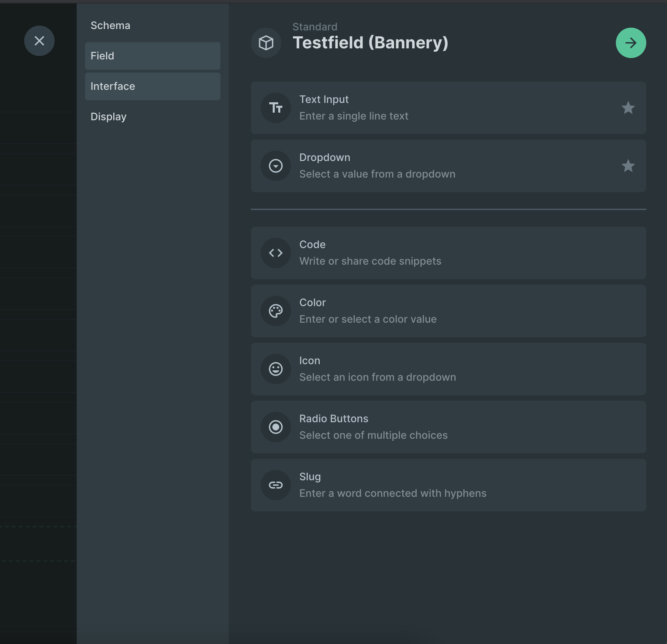Click the Radio Buttons circle icon
The width and height of the screenshot is (667, 644).
[275, 427]
